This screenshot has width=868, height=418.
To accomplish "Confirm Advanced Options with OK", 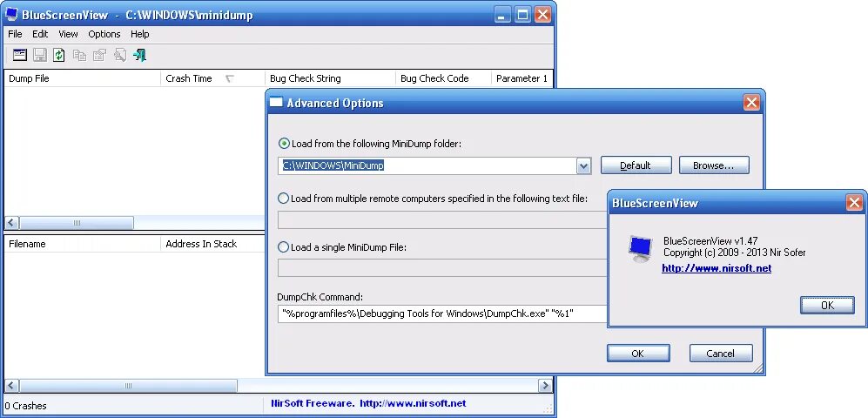I will tap(637, 354).
